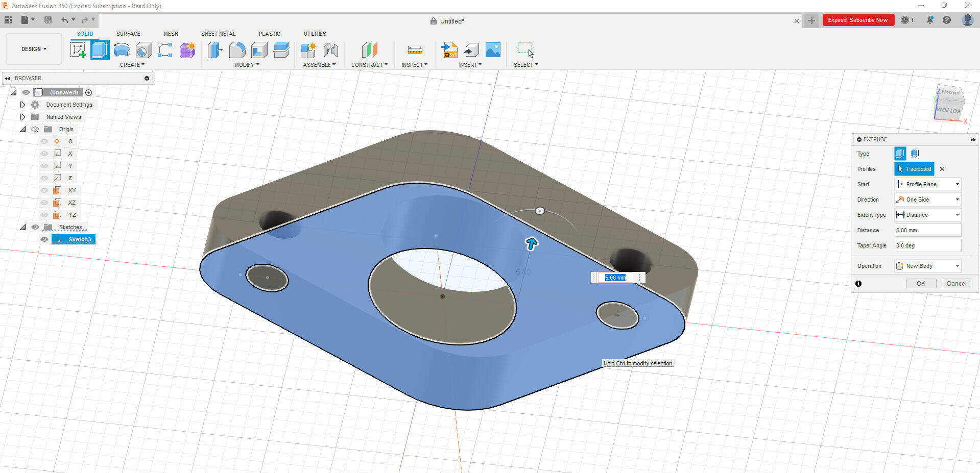Choose the Revolve tool icon
This screenshot has width=980, height=473.
pos(122,50)
